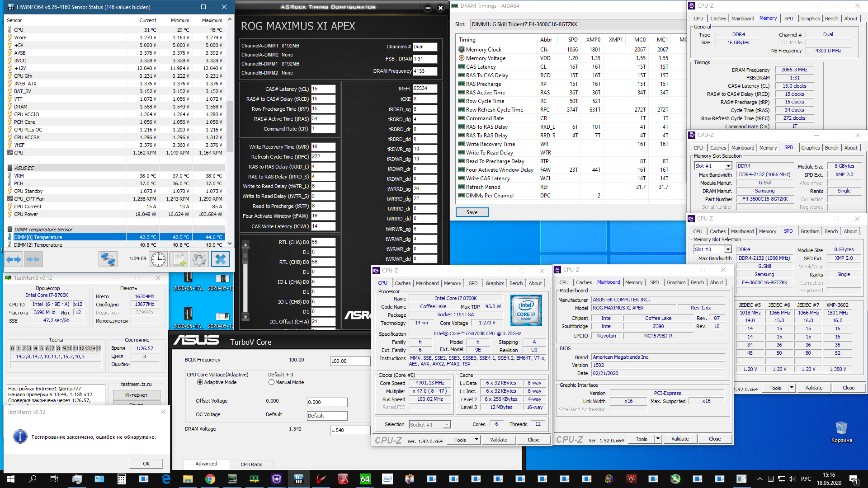Click HWiNFO logging sheet icon
Screen dimensions: 868x488
click(179, 259)
